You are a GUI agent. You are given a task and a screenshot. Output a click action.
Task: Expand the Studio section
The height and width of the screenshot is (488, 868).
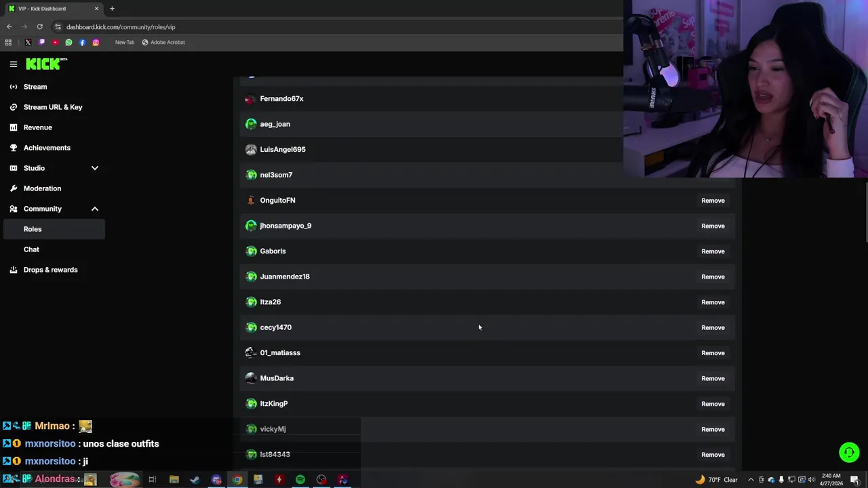(95, 168)
